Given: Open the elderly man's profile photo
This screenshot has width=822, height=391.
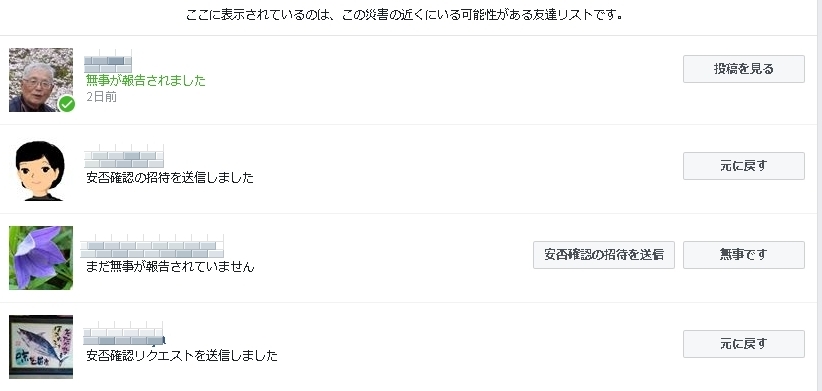Looking at the screenshot, I should tap(41, 80).
